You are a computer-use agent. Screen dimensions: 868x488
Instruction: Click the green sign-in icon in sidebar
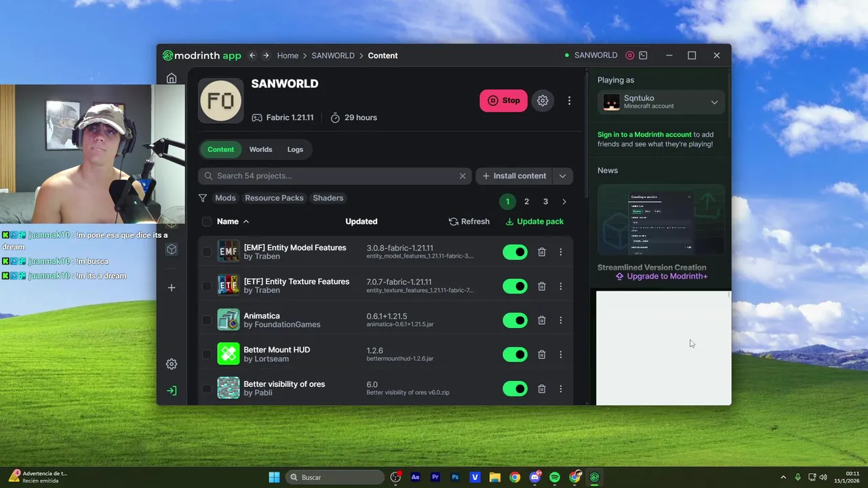point(172,390)
